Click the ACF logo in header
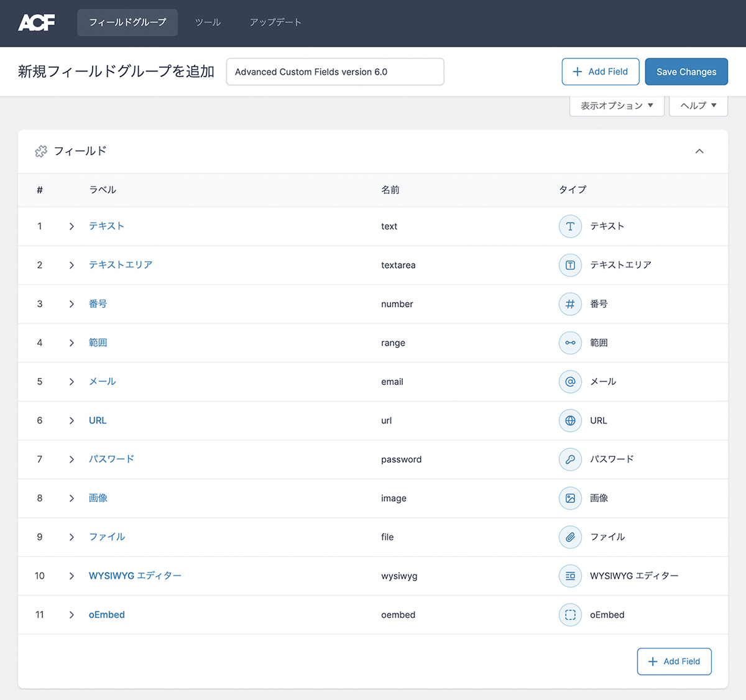The height and width of the screenshot is (700, 746). pyautogui.click(x=37, y=22)
